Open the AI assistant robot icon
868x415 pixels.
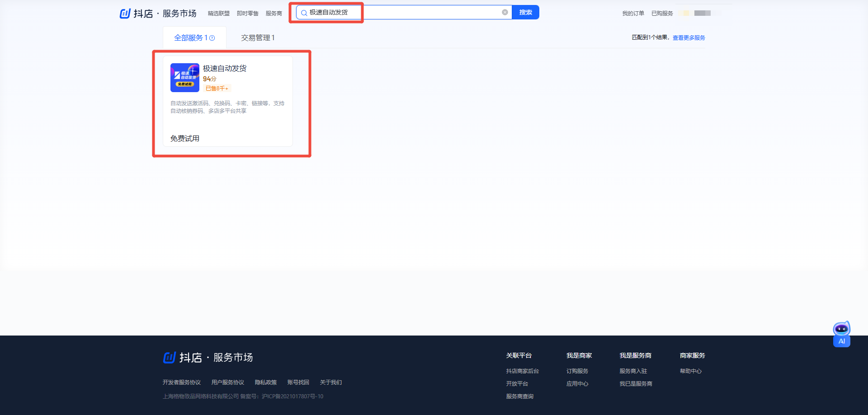pos(841,334)
